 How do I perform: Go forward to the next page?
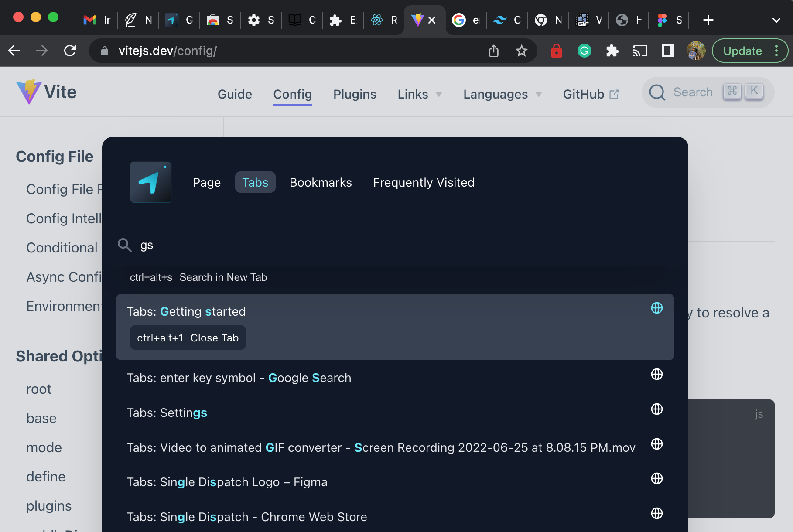[x=42, y=51]
